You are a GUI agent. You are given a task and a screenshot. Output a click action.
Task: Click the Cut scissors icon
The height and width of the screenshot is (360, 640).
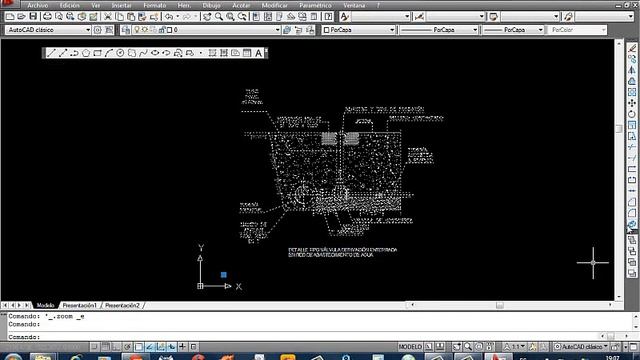[x=108, y=17]
